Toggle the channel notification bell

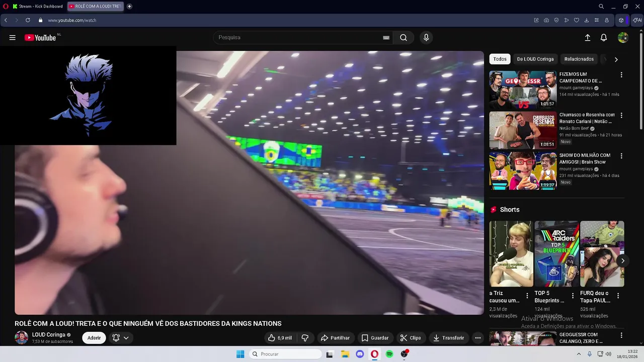[116, 338]
